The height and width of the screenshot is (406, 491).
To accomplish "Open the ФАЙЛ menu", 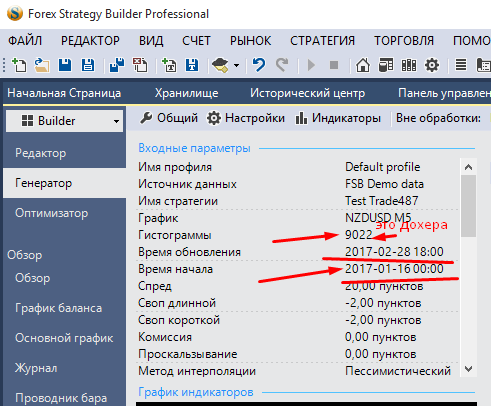I will (x=25, y=41).
